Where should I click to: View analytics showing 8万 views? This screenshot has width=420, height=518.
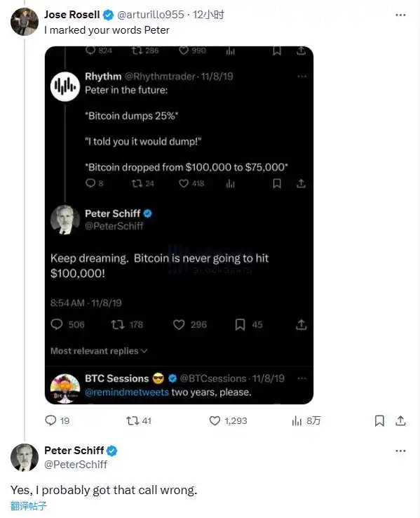[306, 420]
